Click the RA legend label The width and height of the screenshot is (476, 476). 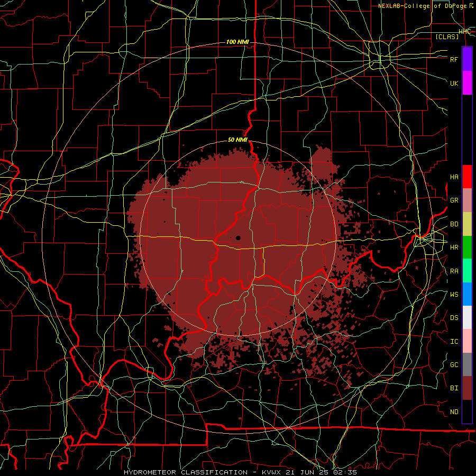click(454, 271)
